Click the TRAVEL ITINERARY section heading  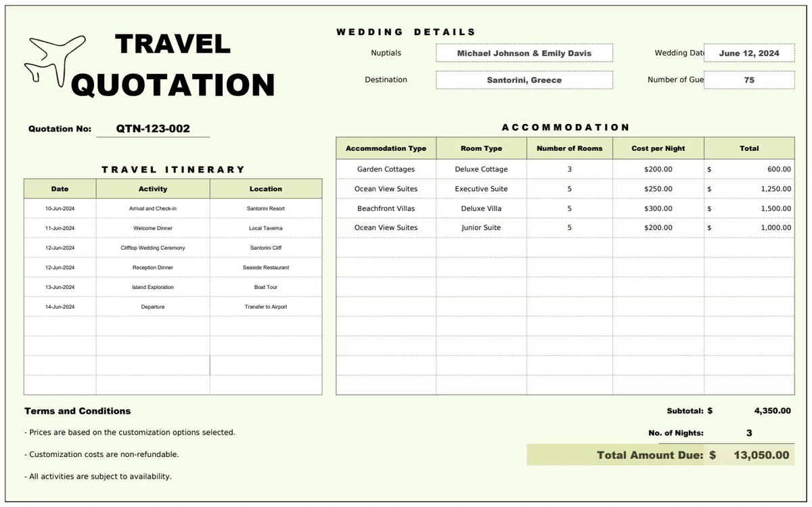(x=173, y=169)
